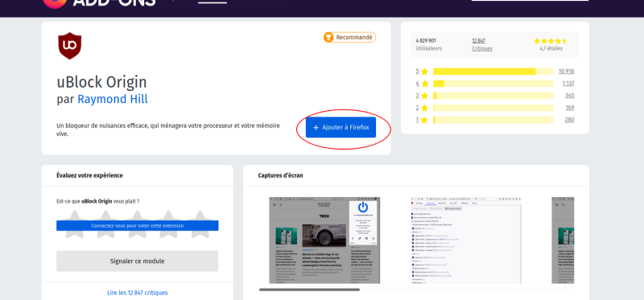
Task: Open the 10 916 five-star count
Action: [566, 72]
